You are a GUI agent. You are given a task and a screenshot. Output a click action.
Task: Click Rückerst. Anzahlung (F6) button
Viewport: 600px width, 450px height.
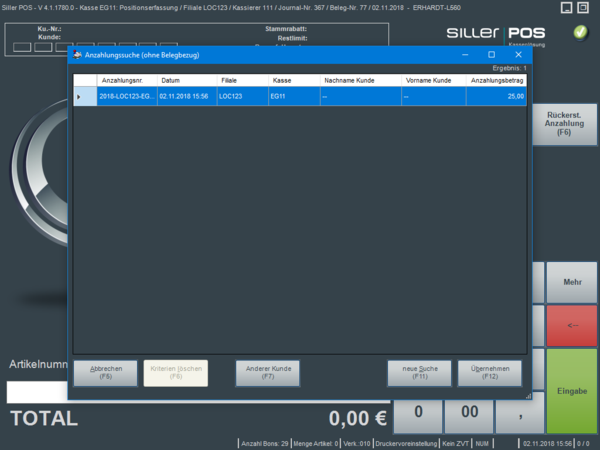tap(564, 124)
